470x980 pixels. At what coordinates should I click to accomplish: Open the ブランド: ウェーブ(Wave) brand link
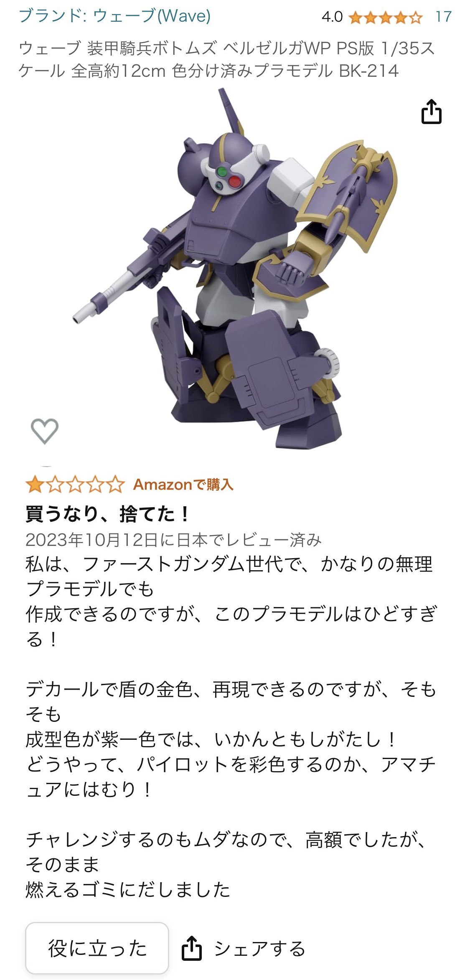pyautogui.click(x=115, y=16)
